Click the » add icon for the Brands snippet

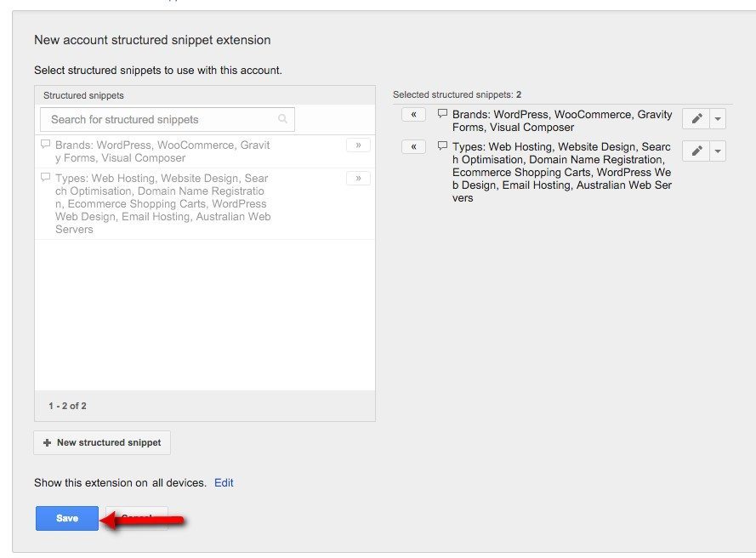pos(358,145)
